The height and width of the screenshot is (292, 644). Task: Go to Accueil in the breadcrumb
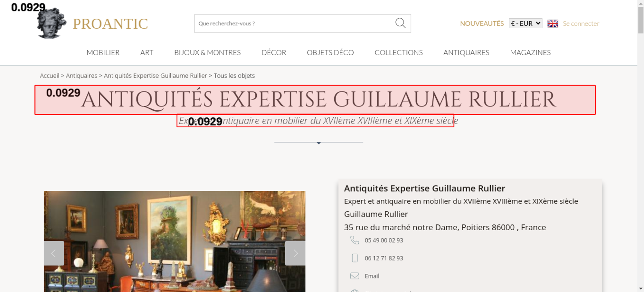tap(50, 76)
